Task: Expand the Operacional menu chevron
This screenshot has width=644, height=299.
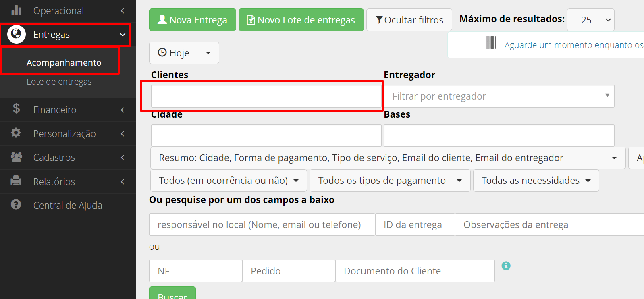Action: tap(123, 11)
